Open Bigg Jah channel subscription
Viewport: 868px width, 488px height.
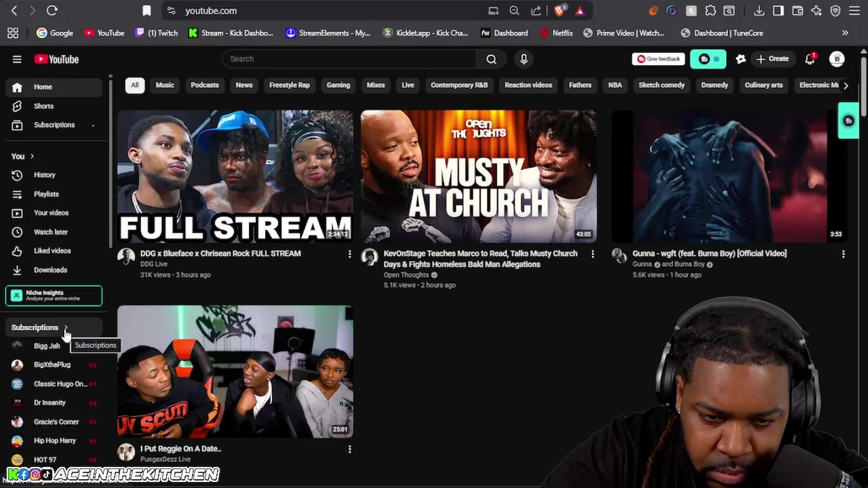point(54,346)
